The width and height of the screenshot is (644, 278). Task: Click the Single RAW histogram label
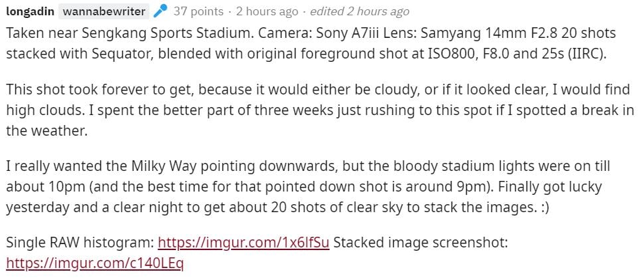pyautogui.click(x=80, y=241)
